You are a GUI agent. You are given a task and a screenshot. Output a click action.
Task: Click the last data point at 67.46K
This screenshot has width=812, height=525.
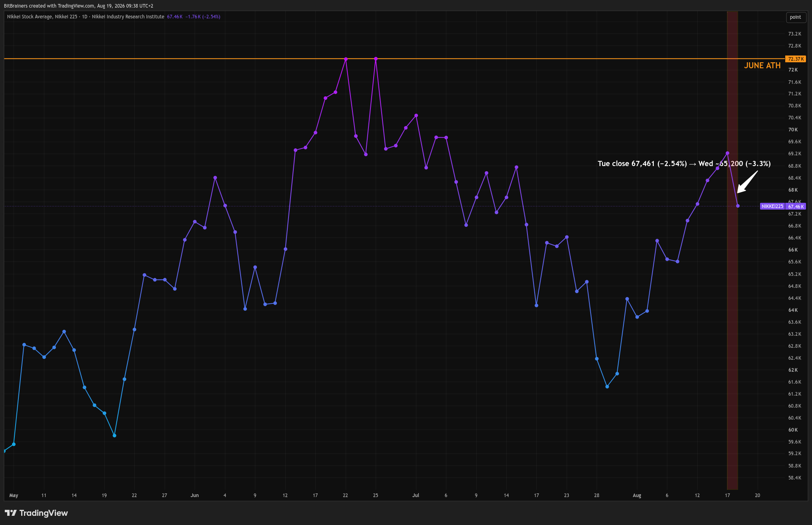(738, 206)
